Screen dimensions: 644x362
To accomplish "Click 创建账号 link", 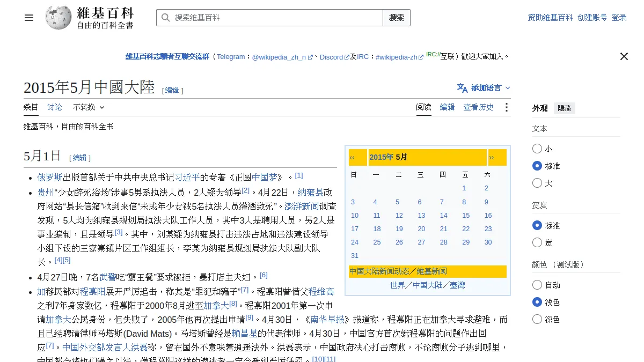I will 592,18.
